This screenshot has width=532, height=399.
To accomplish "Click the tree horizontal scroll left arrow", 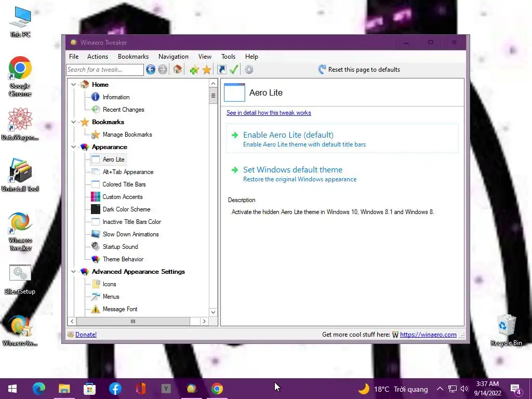I will pyautogui.click(x=72, y=321).
